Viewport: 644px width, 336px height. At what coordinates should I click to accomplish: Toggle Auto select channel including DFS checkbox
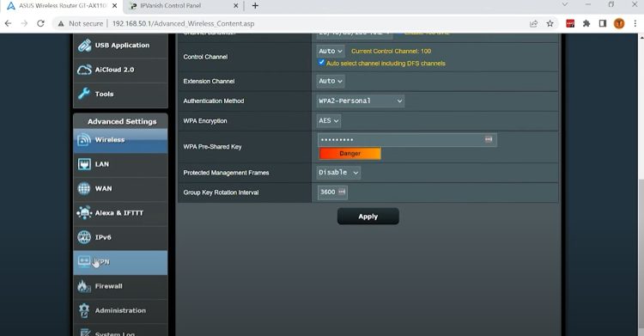click(321, 62)
